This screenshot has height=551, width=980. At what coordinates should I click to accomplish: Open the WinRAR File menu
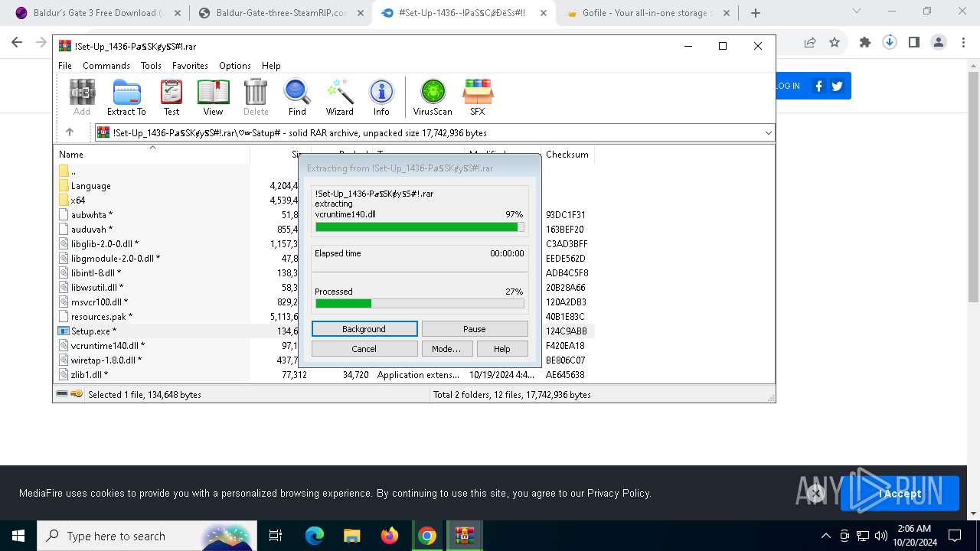[65, 66]
